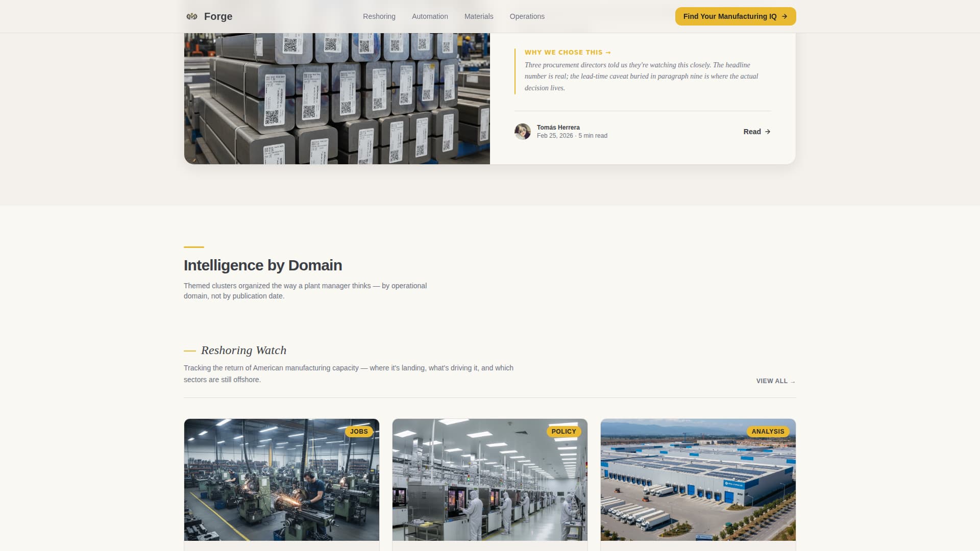This screenshot has width=980, height=551.
Task: Click the steel billets featured image
Action: coord(337,98)
